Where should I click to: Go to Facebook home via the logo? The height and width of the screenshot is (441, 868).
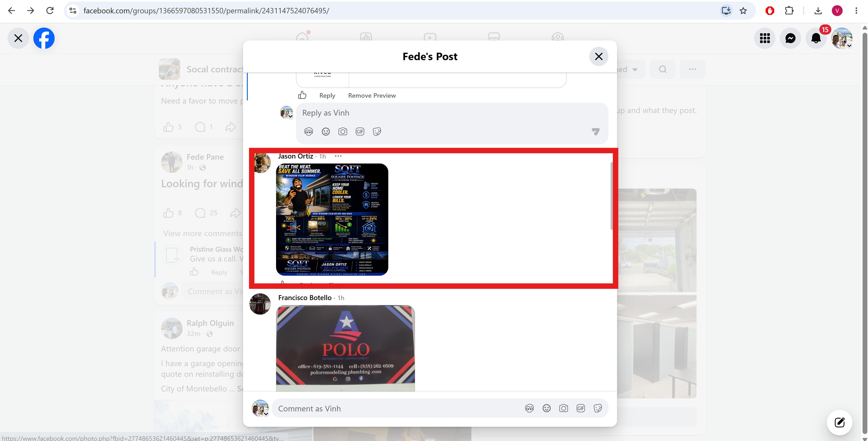coord(44,38)
